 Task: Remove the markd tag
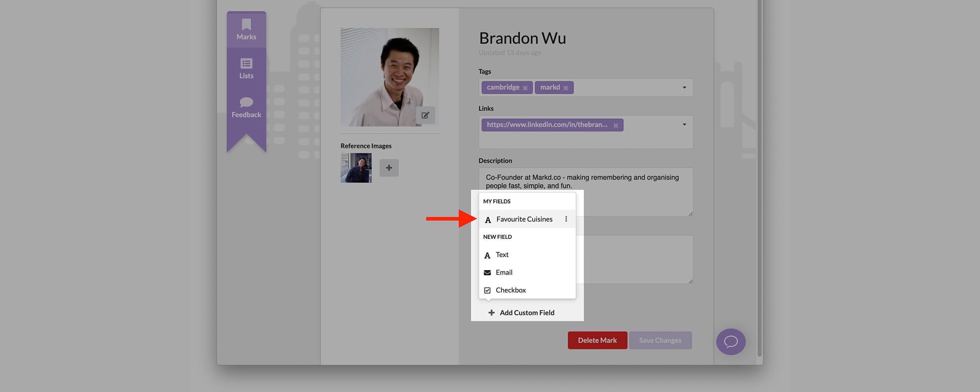(566, 88)
